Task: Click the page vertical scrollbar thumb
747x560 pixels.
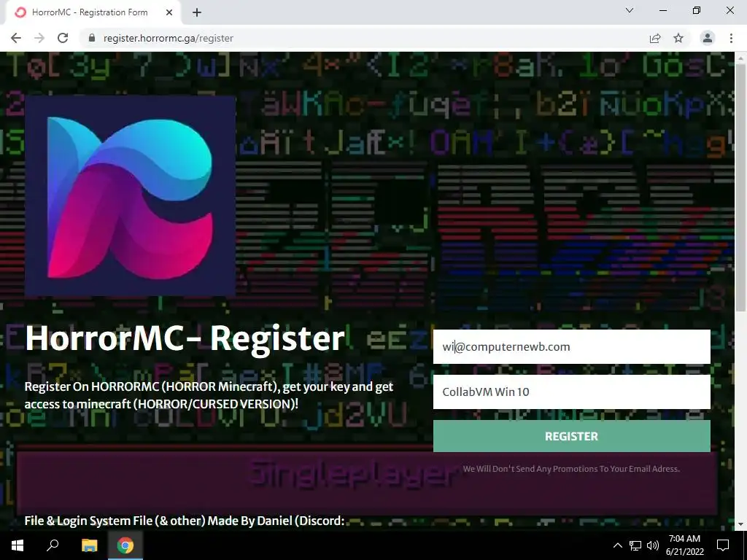Action: [741, 188]
